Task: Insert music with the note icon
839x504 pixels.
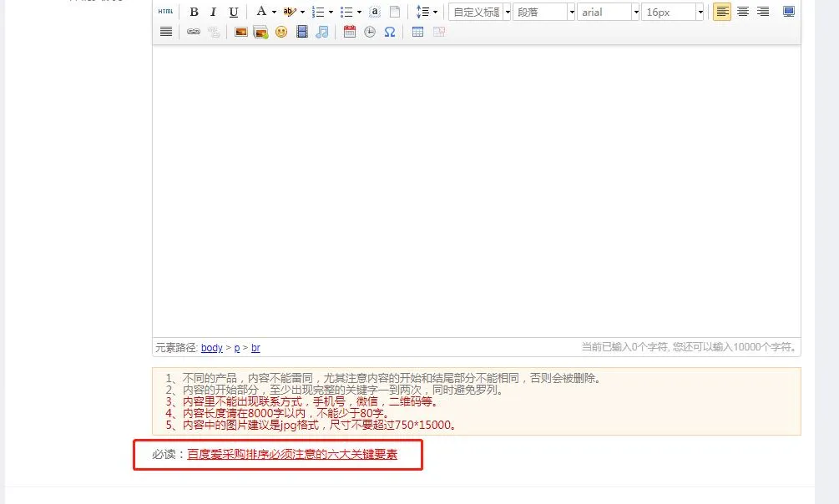Action: click(322, 32)
